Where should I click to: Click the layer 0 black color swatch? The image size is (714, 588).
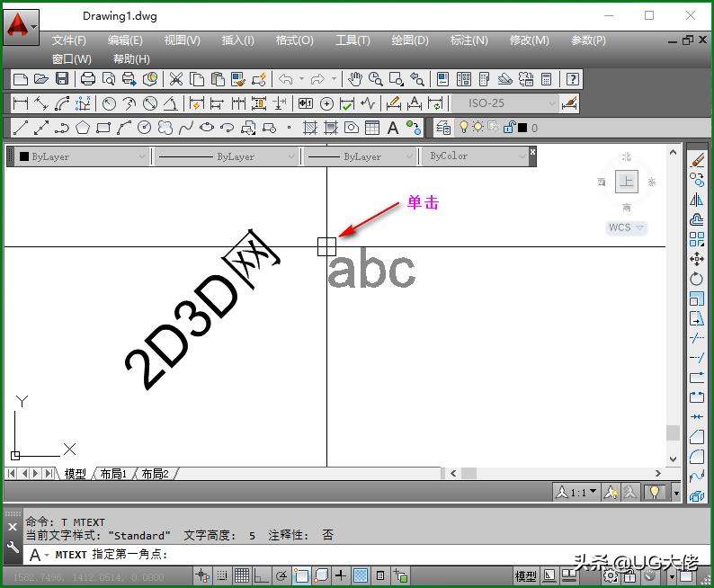pos(522,128)
